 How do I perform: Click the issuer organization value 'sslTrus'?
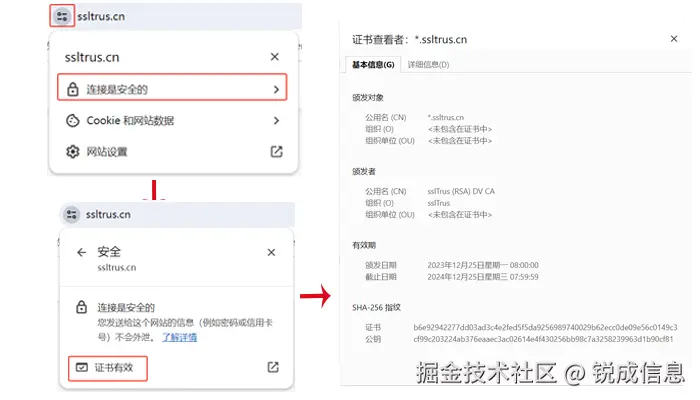click(x=439, y=203)
